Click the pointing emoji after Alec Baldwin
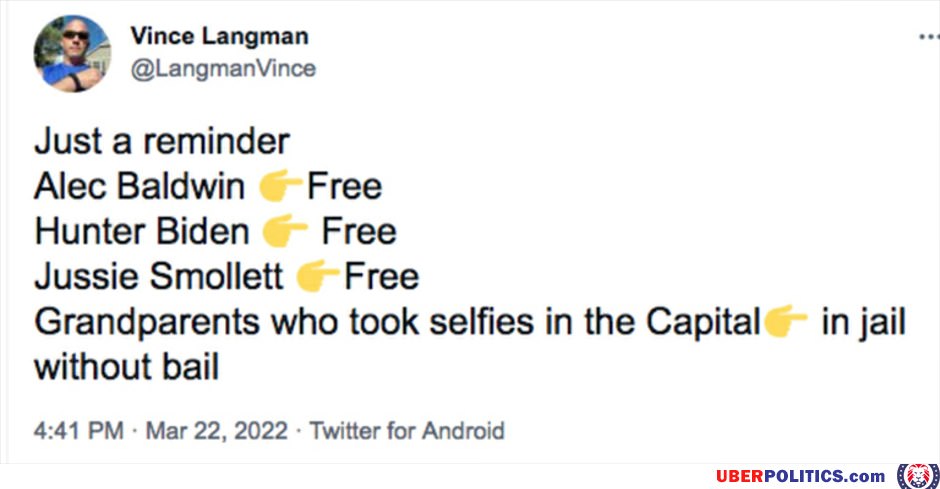 click(280, 185)
